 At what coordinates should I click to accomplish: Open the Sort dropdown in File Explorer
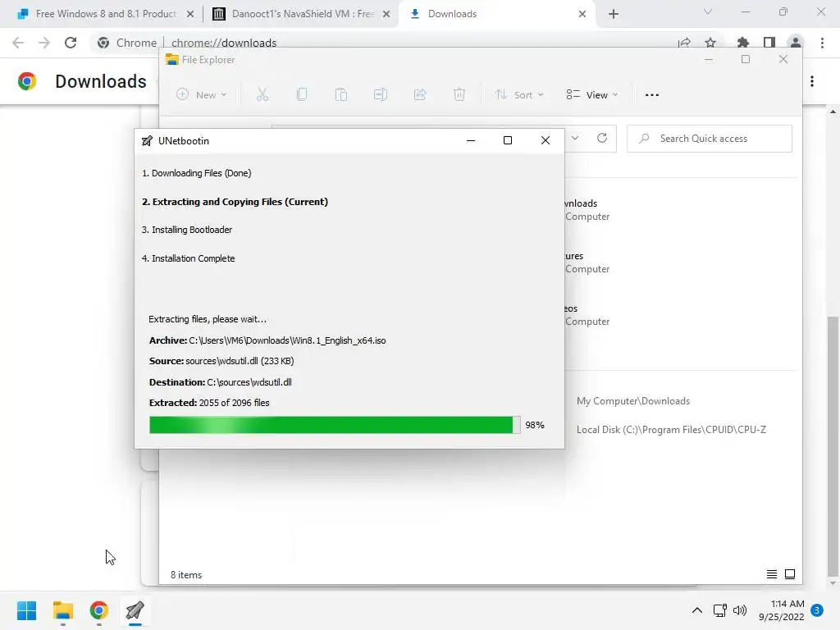coord(519,95)
